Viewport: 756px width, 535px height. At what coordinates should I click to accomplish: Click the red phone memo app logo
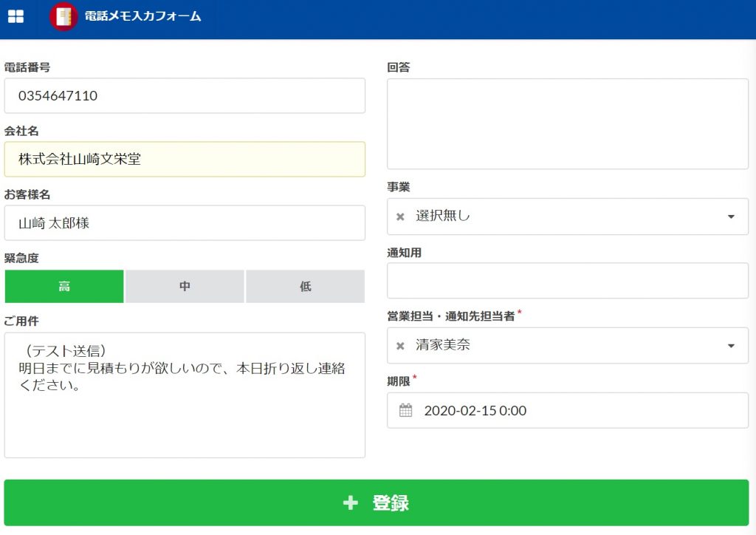click(x=63, y=16)
